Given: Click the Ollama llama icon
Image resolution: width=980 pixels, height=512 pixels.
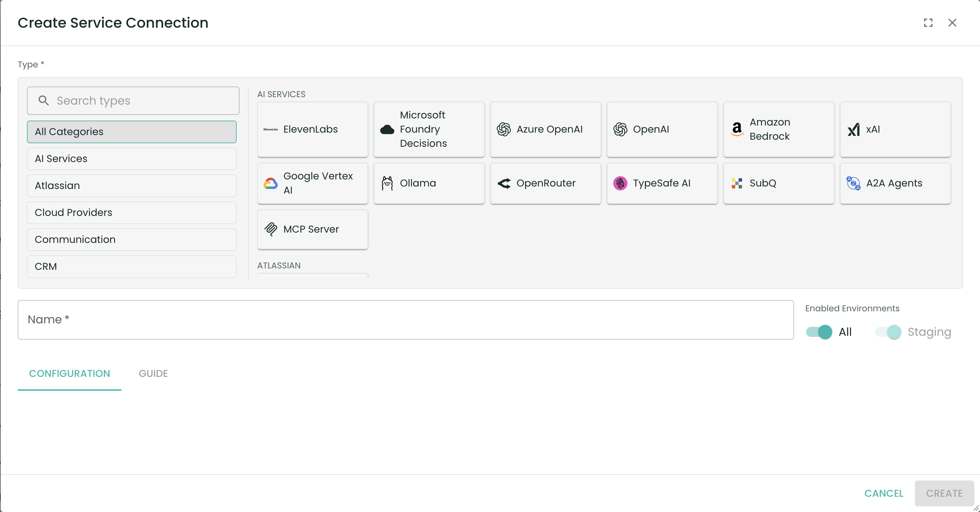Looking at the screenshot, I should pyautogui.click(x=387, y=183).
